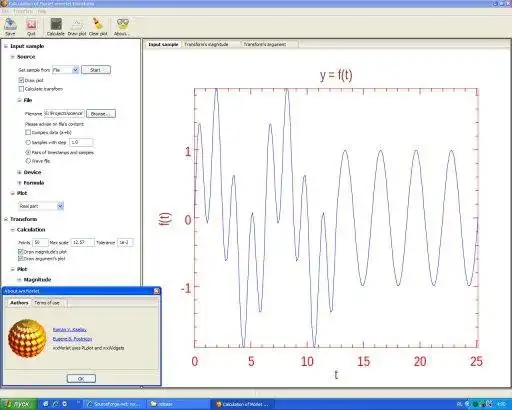Click the Max scale input field
The image size is (512, 410).
point(83,243)
